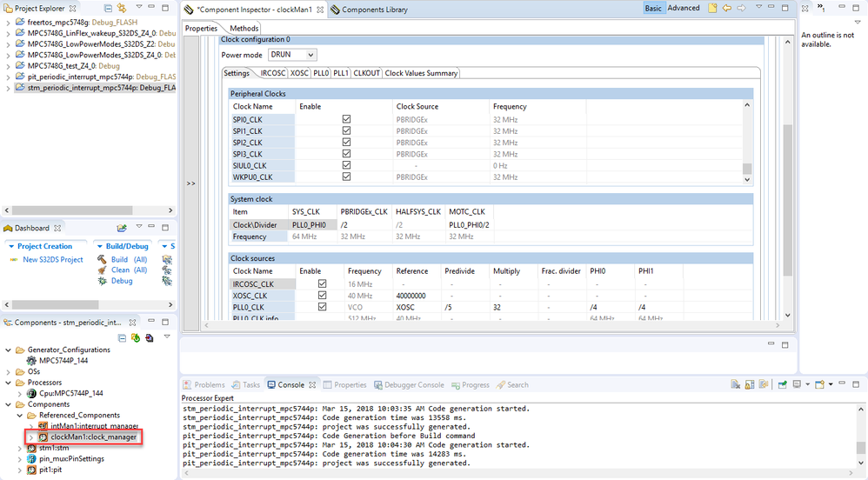This screenshot has width=868, height=480.
Task: Click the yellow note icon beside Advanced
Action: [x=712, y=9]
